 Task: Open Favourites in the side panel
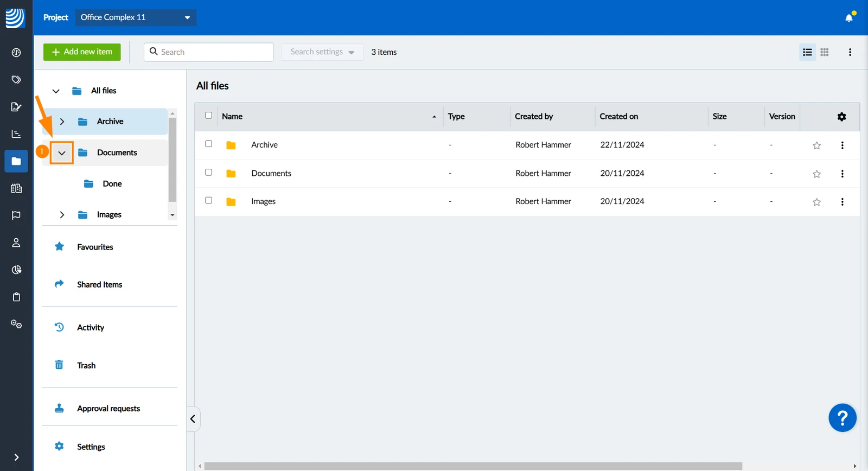point(95,247)
